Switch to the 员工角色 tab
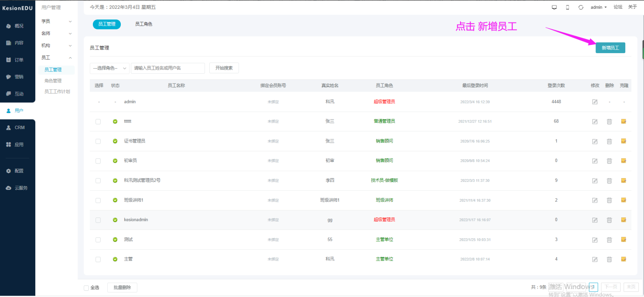The height and width of the screenshot is (297, 644). [144, 24]
